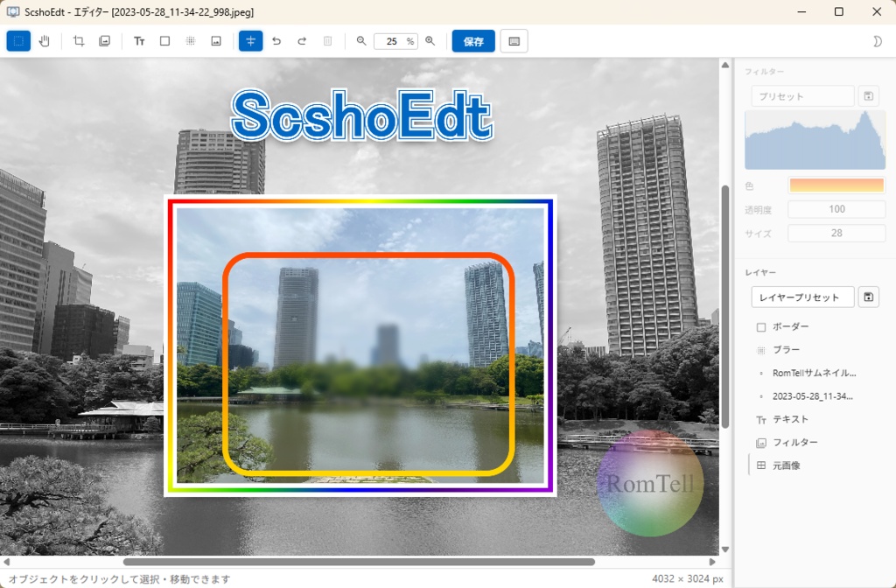The width and height of the screenshot is (896, 588).
Task: Click the Redo arrow icon
Action: pos(300,40)
